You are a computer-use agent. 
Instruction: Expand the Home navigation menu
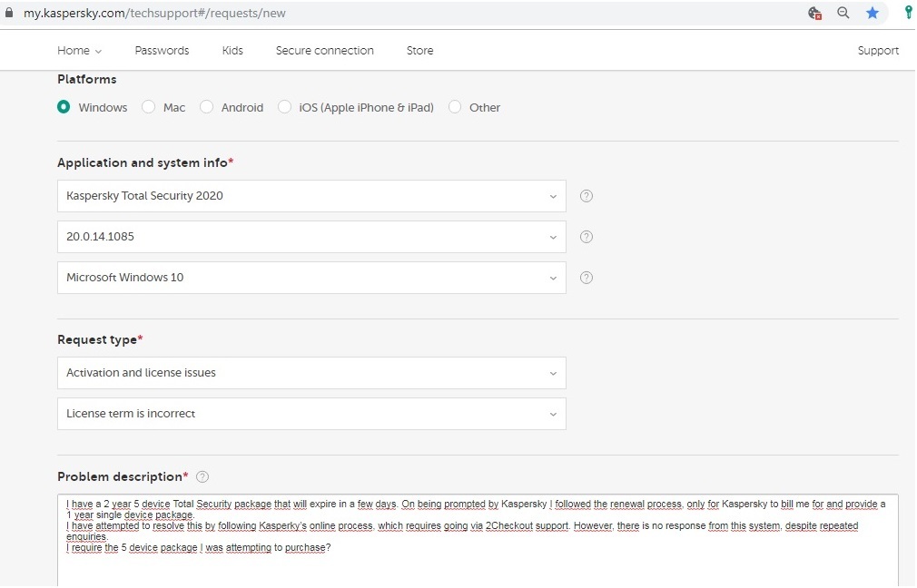pyautogui.click(x=79, y=51)
